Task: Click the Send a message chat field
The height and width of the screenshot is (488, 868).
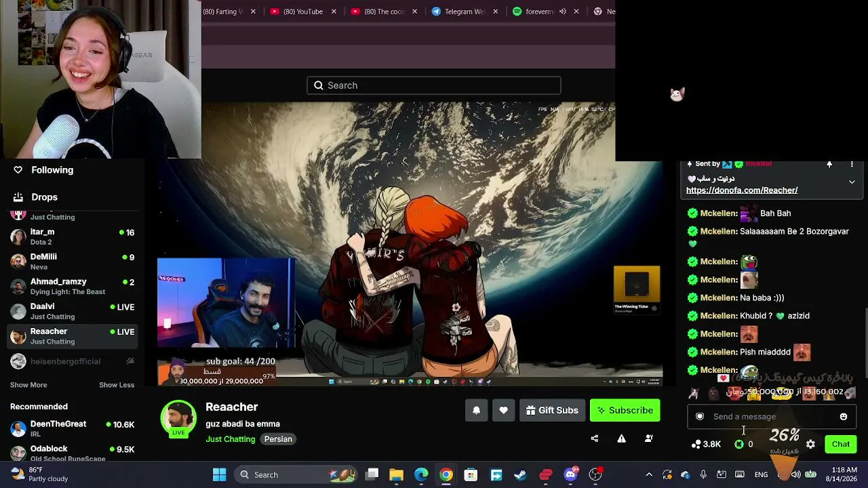Action: [x=772, y=417]
